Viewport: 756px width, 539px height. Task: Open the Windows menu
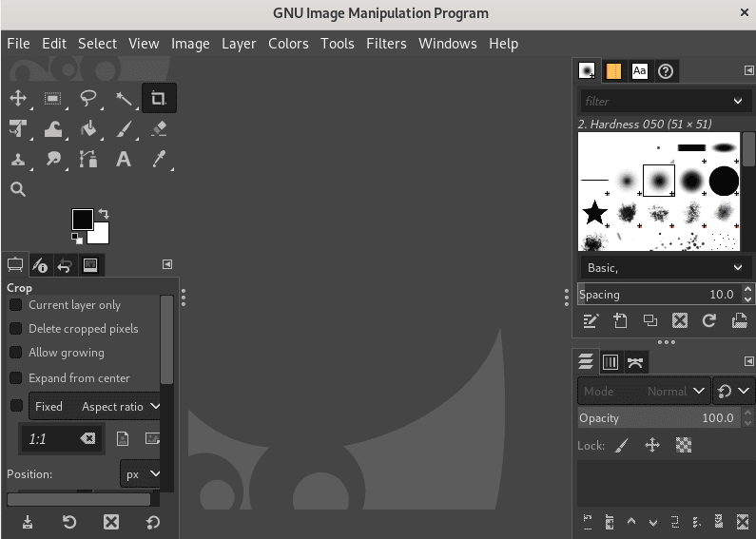pyautogui.click(x=448, y=44)
